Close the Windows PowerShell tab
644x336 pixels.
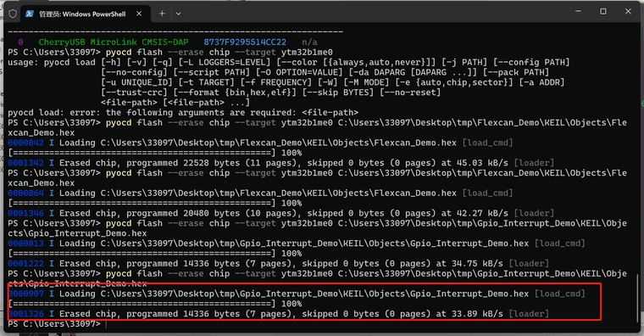tap(139, 14)
